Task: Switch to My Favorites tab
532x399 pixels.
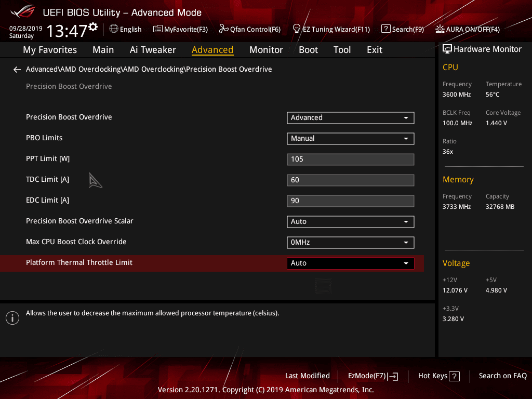Action: [50, 50]
